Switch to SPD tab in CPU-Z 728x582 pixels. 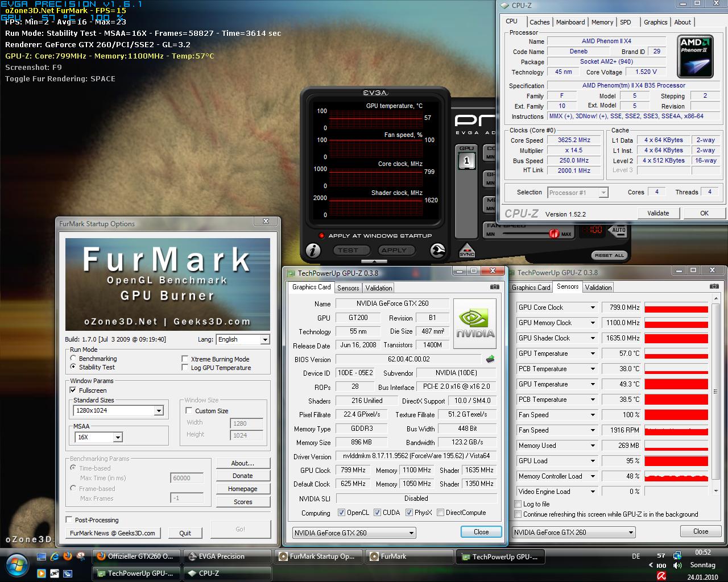[x=626, y=22]
